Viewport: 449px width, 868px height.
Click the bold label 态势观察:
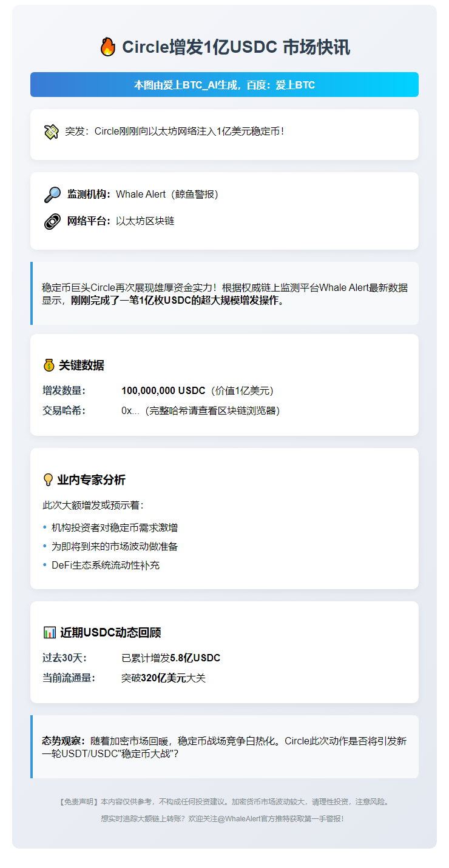pyautogui.click(x=64, y=741)
